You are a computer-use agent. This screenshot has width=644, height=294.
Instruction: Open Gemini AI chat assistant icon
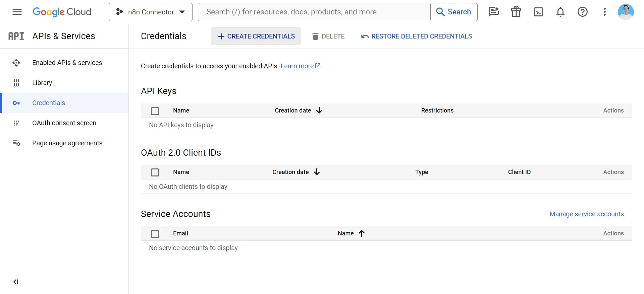click(494, 12)
